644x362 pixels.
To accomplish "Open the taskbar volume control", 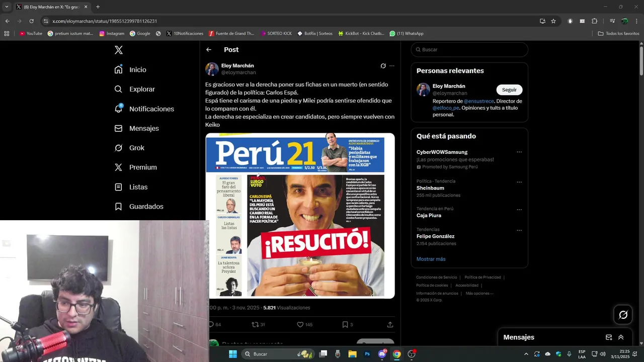I will (x=603, y=354).
